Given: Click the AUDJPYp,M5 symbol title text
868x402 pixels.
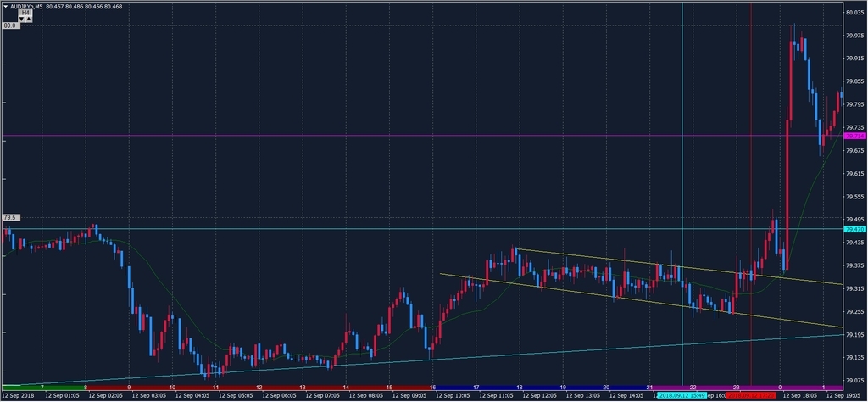Looking at the screenshot, I should (26, 7).
